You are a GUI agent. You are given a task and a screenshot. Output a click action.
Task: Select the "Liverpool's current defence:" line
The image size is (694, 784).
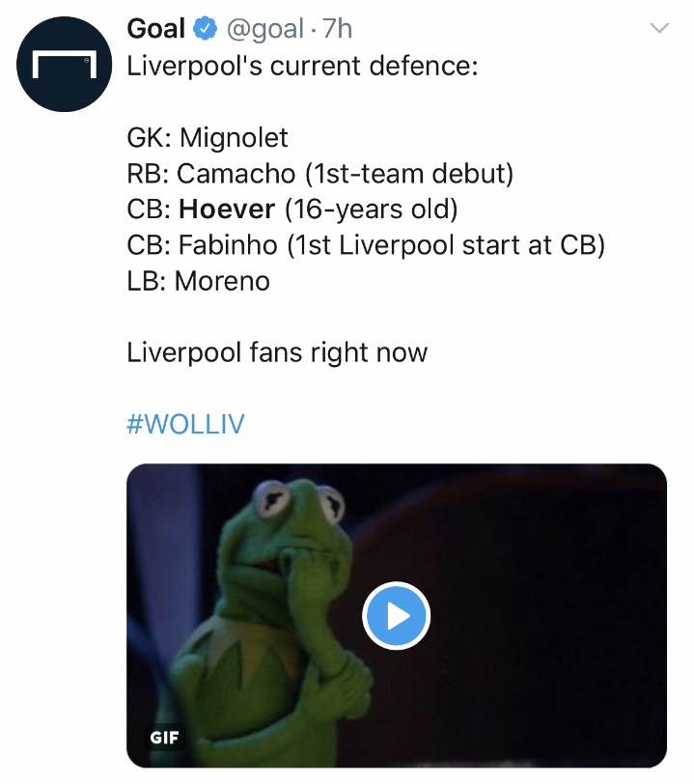tap(301, 67)
